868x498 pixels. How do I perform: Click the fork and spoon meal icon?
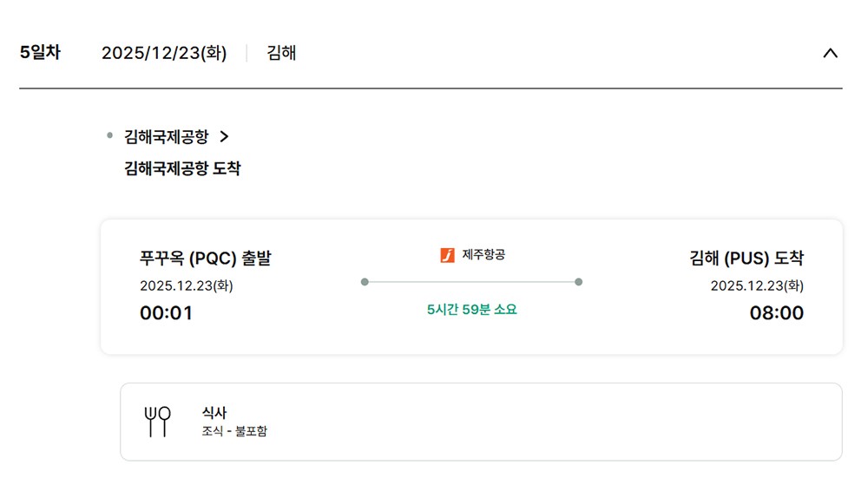157,422
